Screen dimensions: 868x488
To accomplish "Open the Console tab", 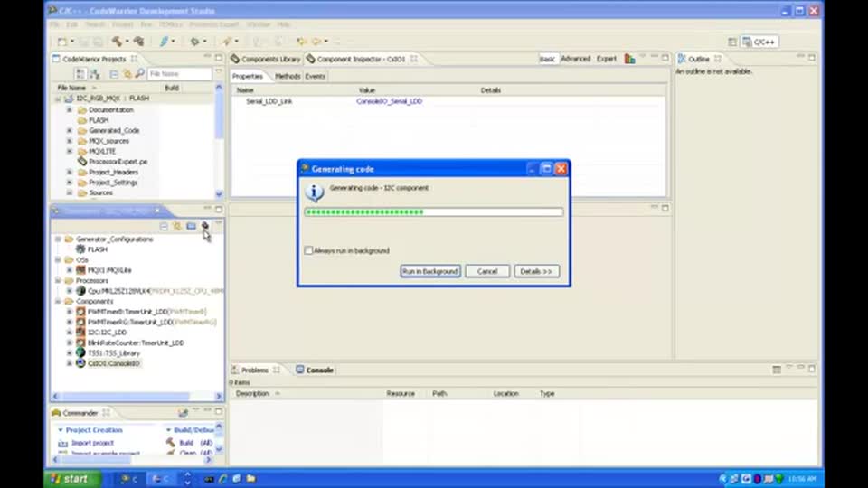I will click(315, 370).
